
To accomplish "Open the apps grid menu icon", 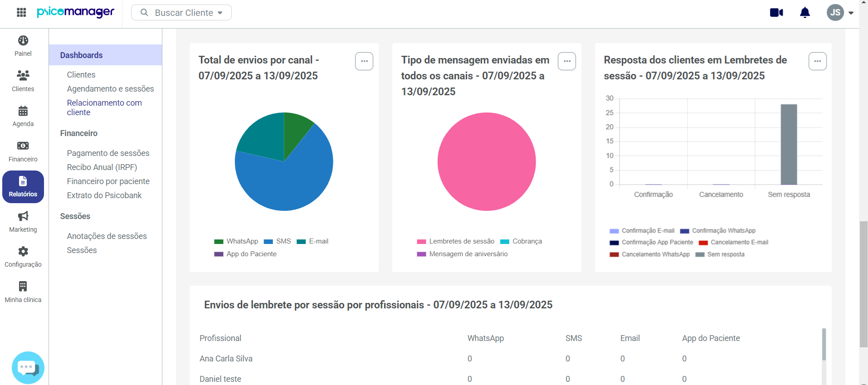I will click(x=21, y=12).
